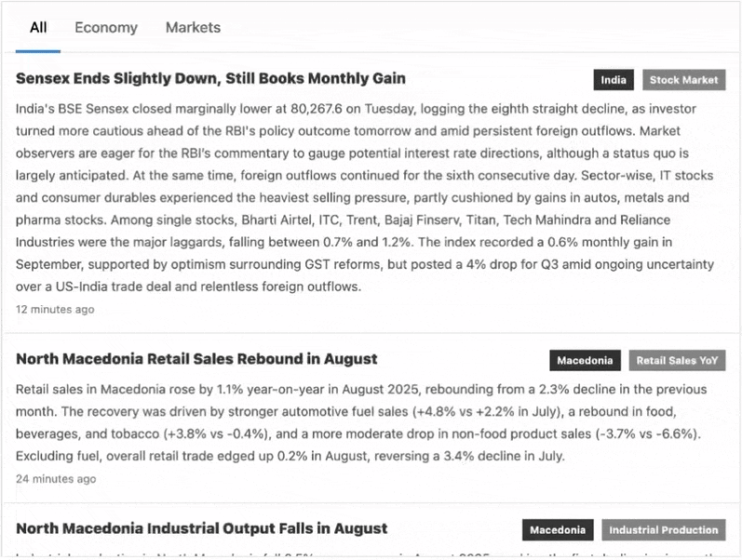Click the India tag

(x=614, y=80)
